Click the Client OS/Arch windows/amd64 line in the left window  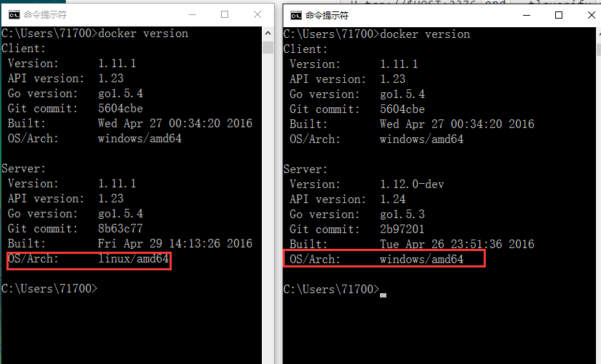(x=94, y=138)
